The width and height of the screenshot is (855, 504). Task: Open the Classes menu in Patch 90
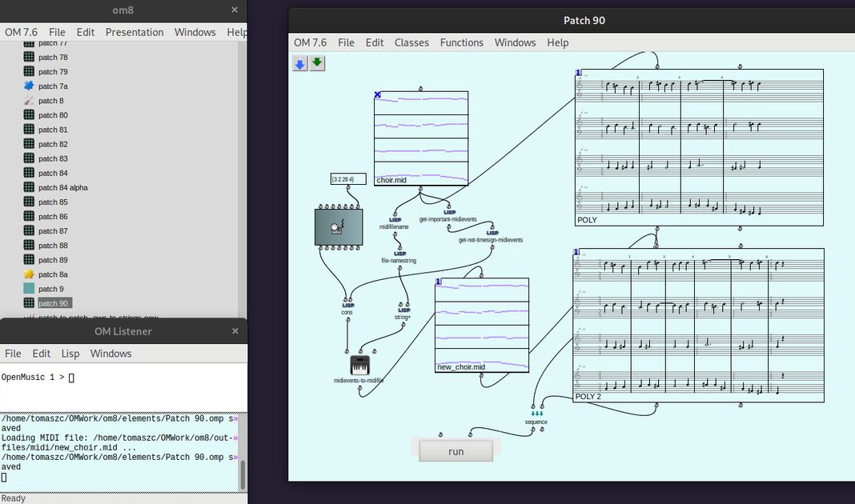411,42
